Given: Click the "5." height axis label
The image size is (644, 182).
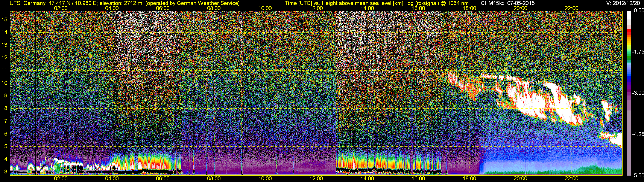Looking at the screenshot, I should [6, 147].
